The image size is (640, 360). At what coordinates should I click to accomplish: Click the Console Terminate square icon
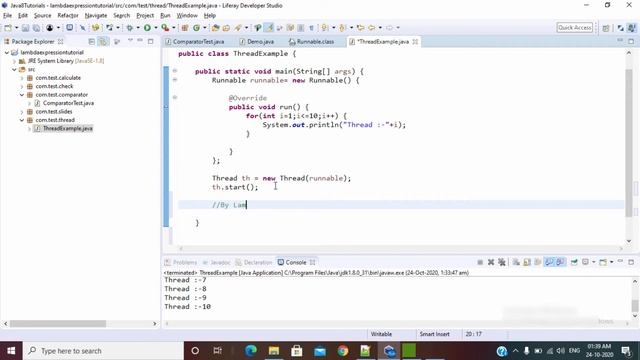[480, 262]
